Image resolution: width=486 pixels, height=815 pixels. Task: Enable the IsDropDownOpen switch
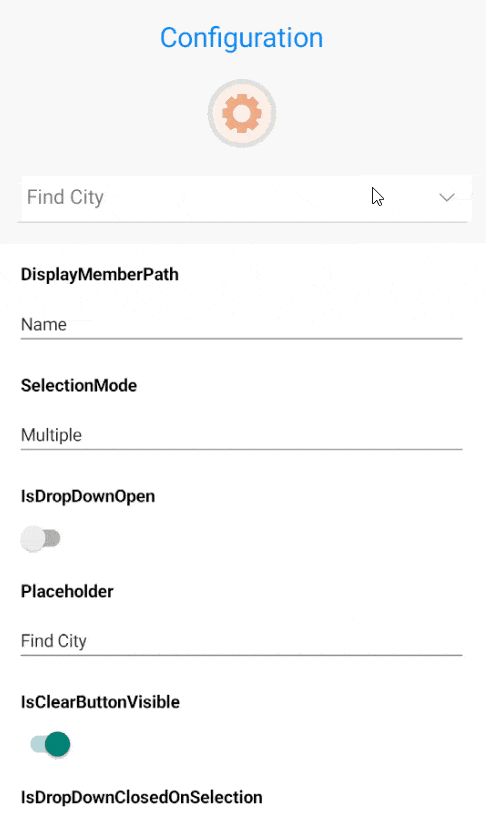(41, 538)
